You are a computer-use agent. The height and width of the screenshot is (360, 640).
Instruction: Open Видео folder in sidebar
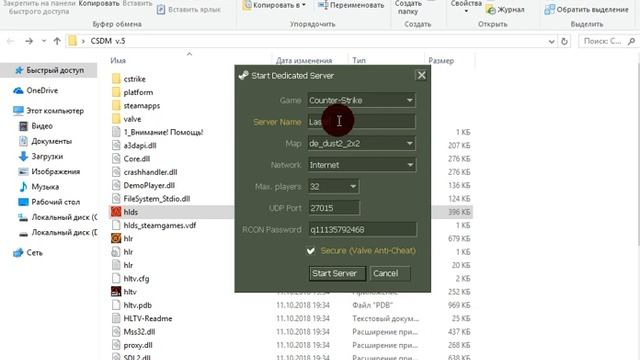[36, 126]
